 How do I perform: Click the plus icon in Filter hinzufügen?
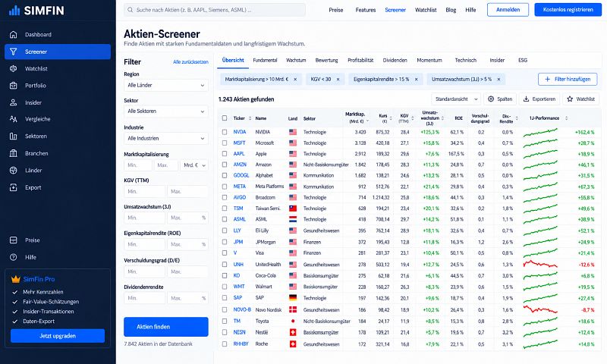point(547,80)
